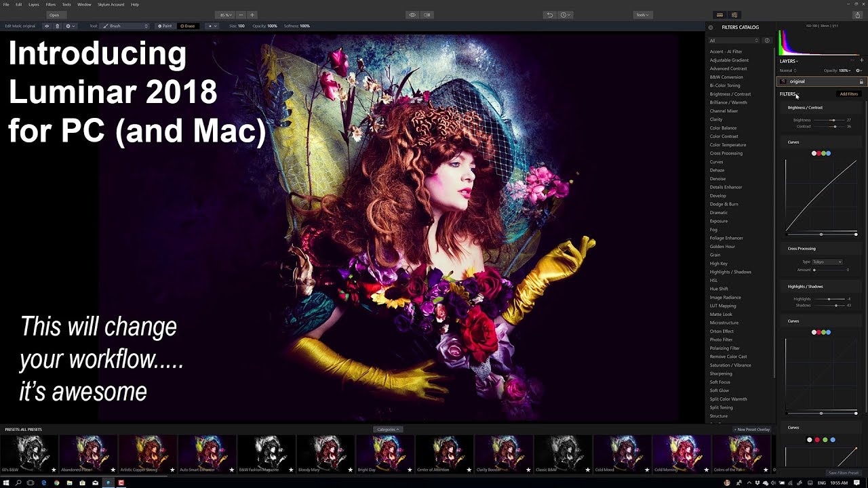Open the layer gear settings icon
The image size is (868, 488).
tap(859, 70)
